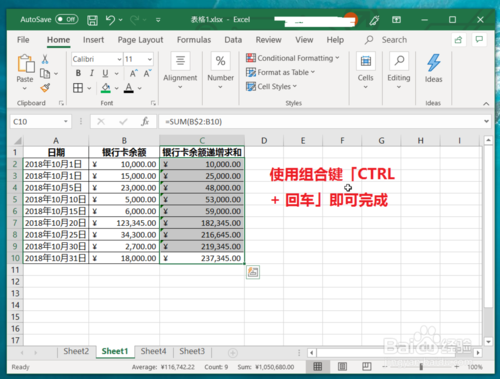
Task: Open the Number format group button
Action: tap(220, 71)
